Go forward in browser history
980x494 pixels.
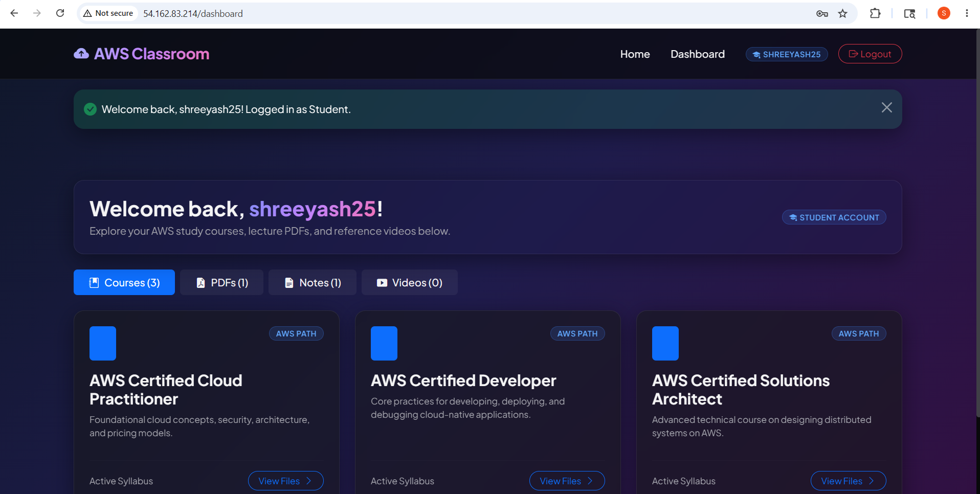37,13
